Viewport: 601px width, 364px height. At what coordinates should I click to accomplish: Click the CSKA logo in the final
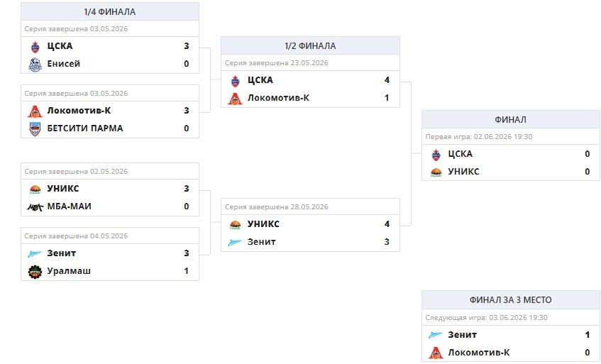coord(436,155)
